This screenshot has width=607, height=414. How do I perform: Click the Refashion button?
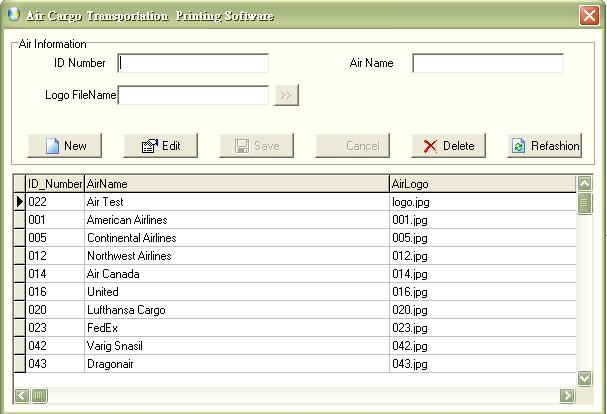point(545,146)
